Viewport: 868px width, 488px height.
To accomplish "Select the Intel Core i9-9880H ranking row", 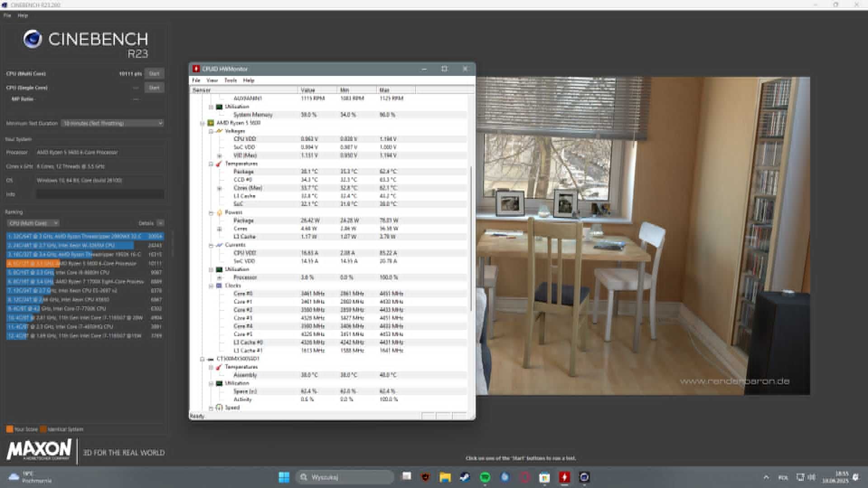I will click(x=85, y=272).
